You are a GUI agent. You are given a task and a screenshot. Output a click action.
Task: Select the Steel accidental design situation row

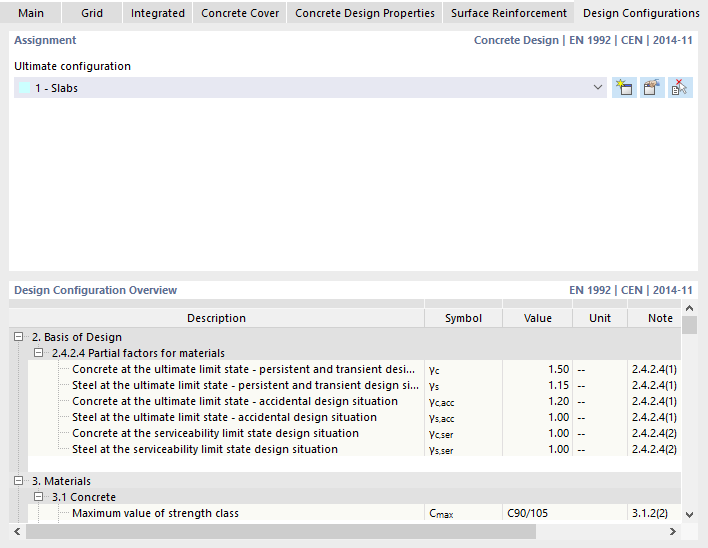click(x=224, y=417)
